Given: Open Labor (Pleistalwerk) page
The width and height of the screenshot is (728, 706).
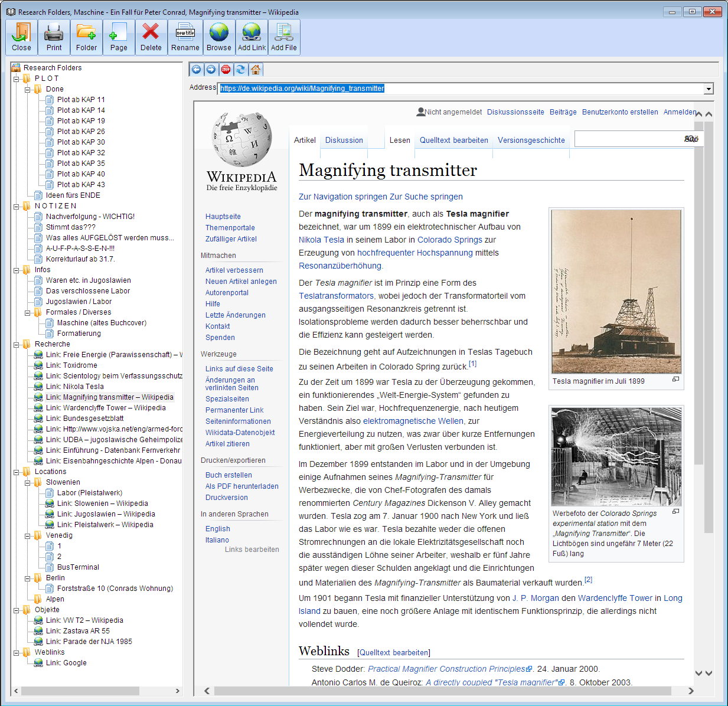Looking at the screenshot, I should (x=90, y=493).
